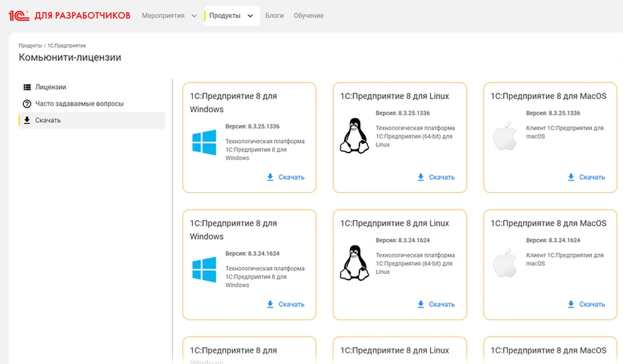
Task: Select Часто задаваемые вопросы in sidebar
Action: tap(79, 104)
